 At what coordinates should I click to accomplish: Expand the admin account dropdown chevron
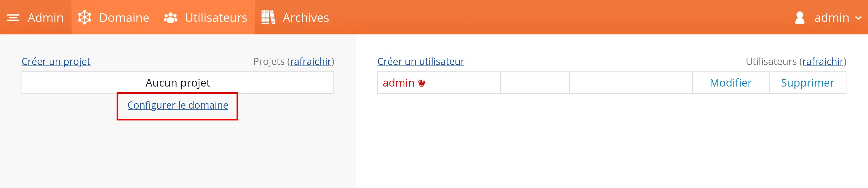click(x=858, y=18)
